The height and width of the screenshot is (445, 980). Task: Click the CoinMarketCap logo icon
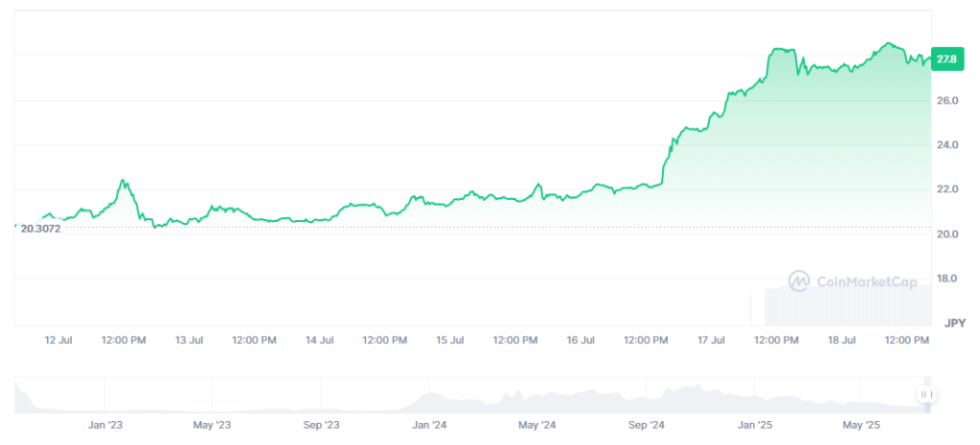coord(799,280)
